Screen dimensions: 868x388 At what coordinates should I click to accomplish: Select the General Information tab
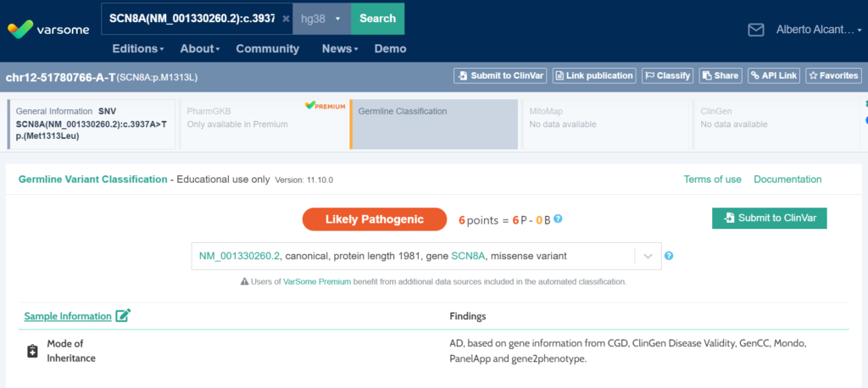tap(92, 124)
